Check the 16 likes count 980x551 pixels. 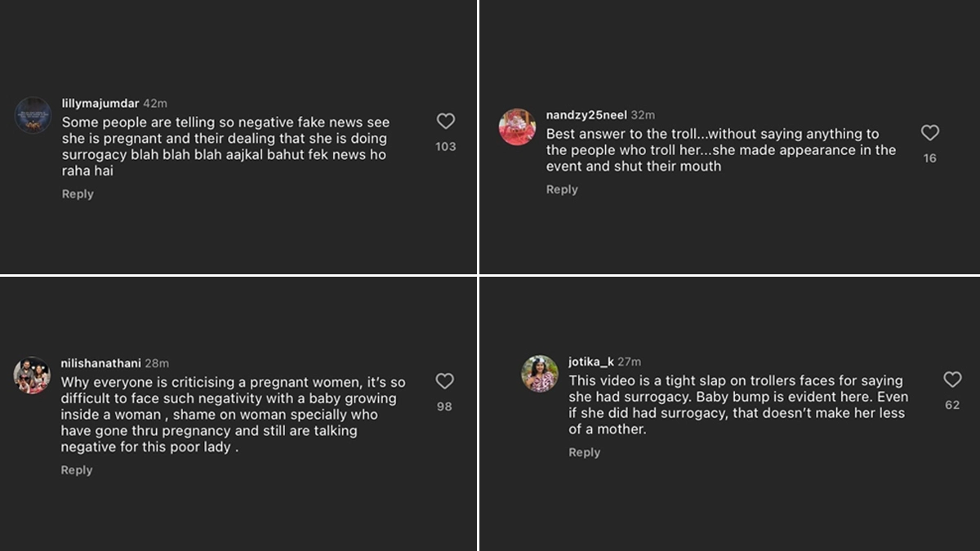(x=930, y=158)
